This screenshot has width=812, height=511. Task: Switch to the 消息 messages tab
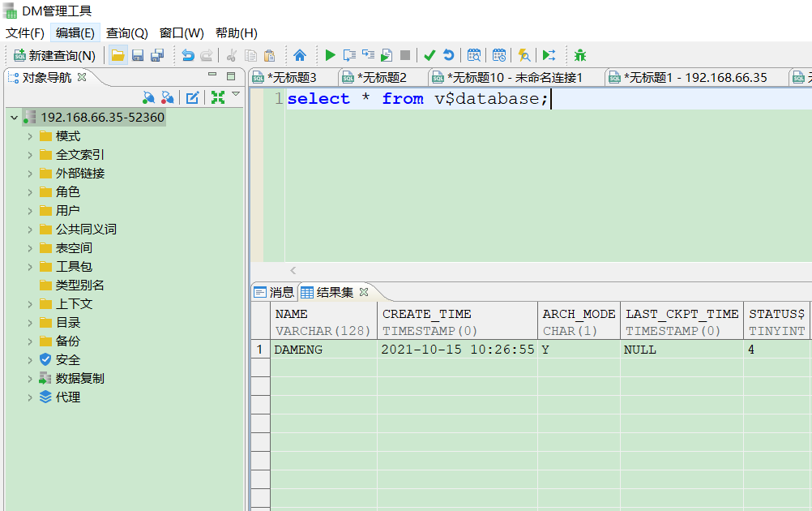[x=275, y=292]
